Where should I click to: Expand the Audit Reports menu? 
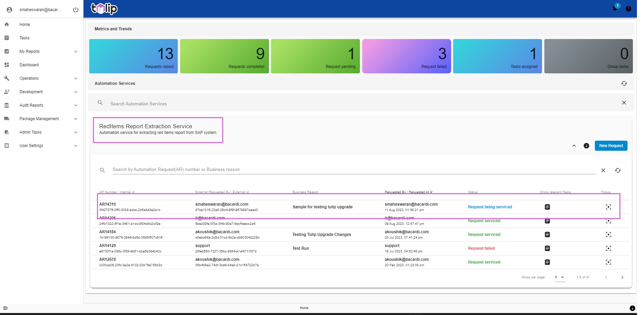click(76, 105)
